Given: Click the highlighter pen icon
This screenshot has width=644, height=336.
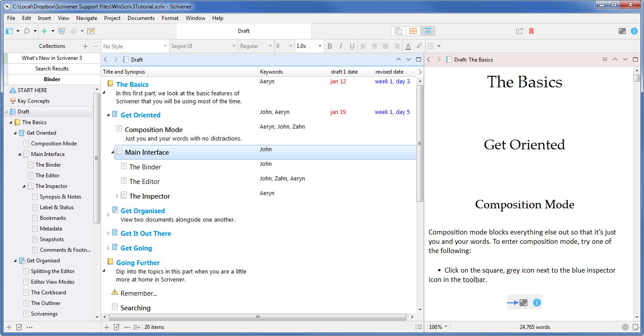Looking at the screenshot, I should (419, 46).
